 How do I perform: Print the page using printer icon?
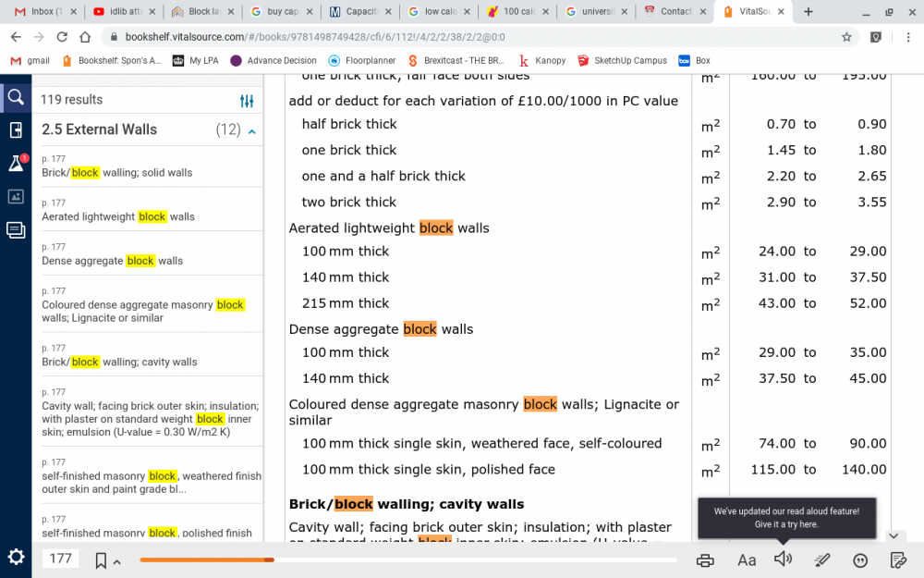point(705,560)
